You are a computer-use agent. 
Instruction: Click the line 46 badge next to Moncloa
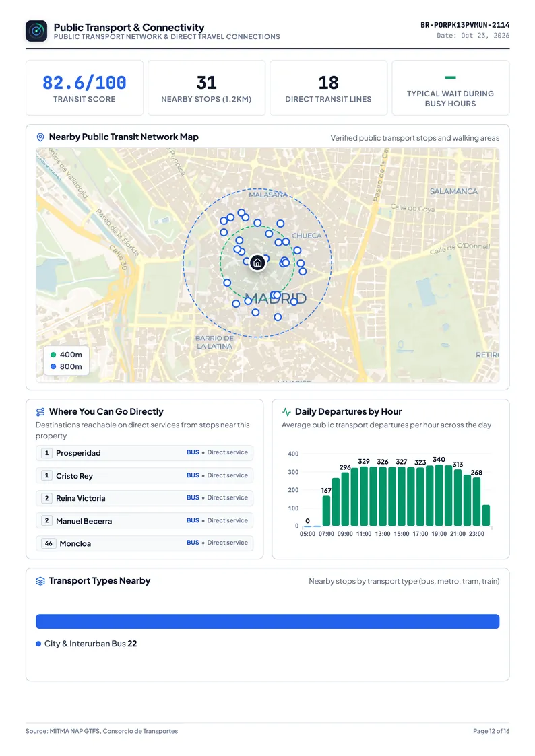coord(49,543)
